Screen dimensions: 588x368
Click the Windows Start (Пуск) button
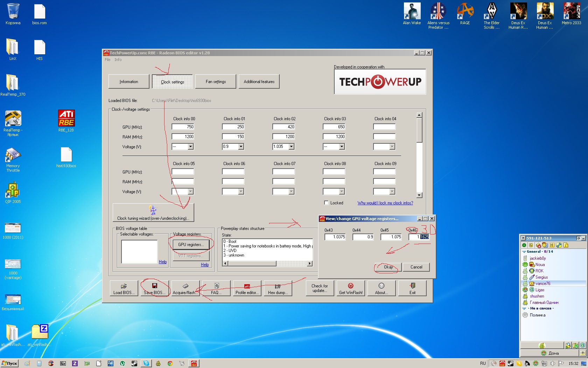coord(9,363)
